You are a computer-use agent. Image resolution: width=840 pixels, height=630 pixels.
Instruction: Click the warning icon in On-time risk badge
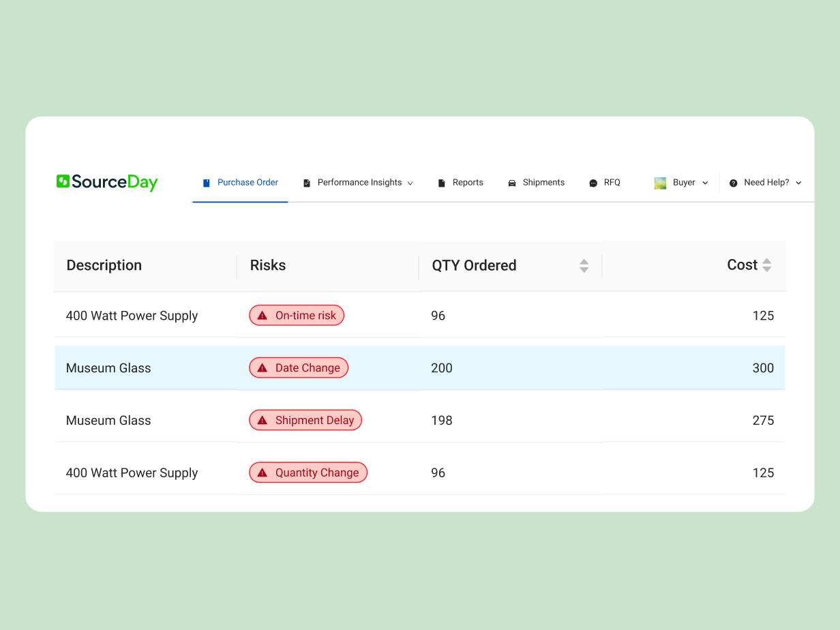[262, 316]
